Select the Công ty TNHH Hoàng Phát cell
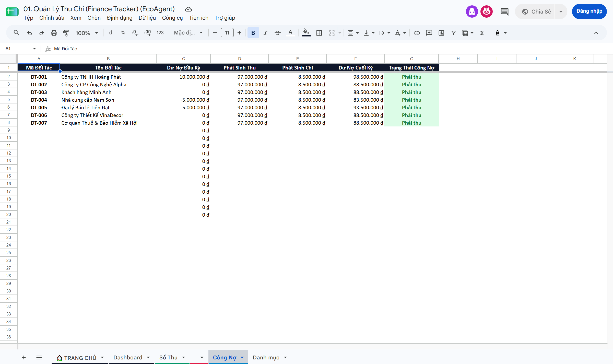The height and width of the screenshot is (364, 613). (108, 77)
